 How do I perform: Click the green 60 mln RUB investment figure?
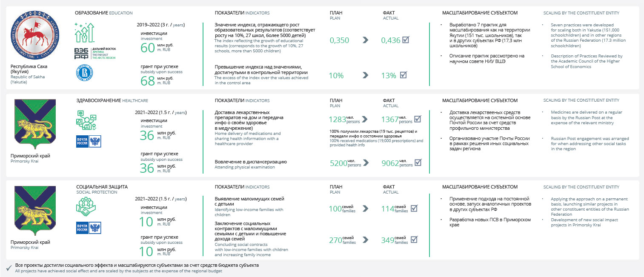[147, 48]
